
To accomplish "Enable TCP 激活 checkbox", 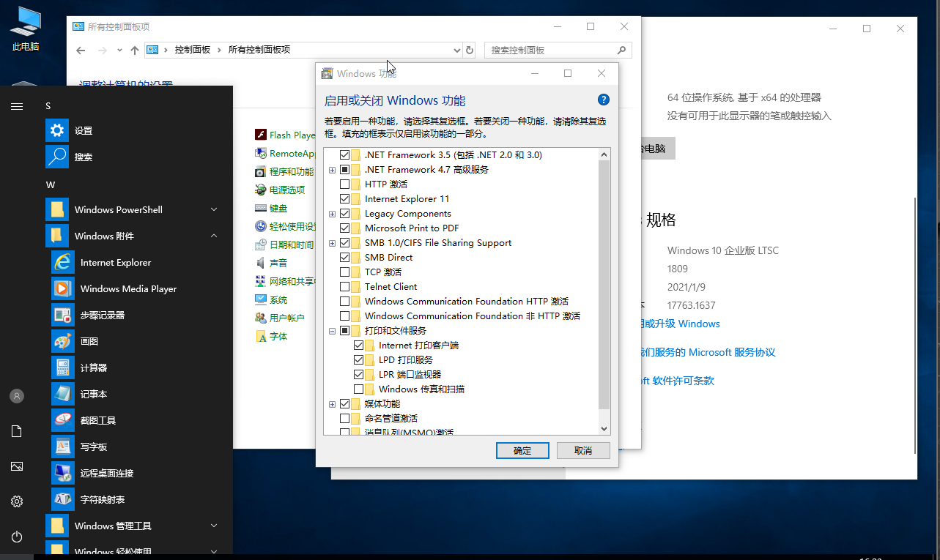I will (x=345, y=272).
